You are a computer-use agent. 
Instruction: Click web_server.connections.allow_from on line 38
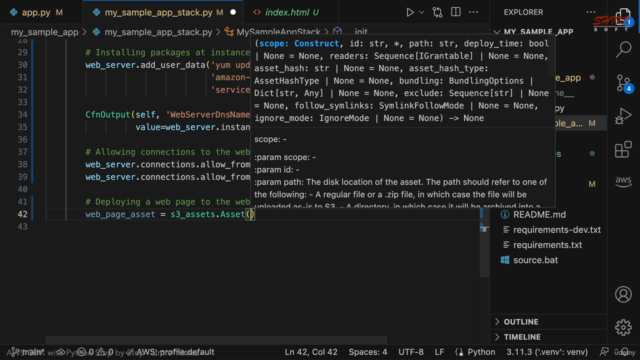click(167, 164)
